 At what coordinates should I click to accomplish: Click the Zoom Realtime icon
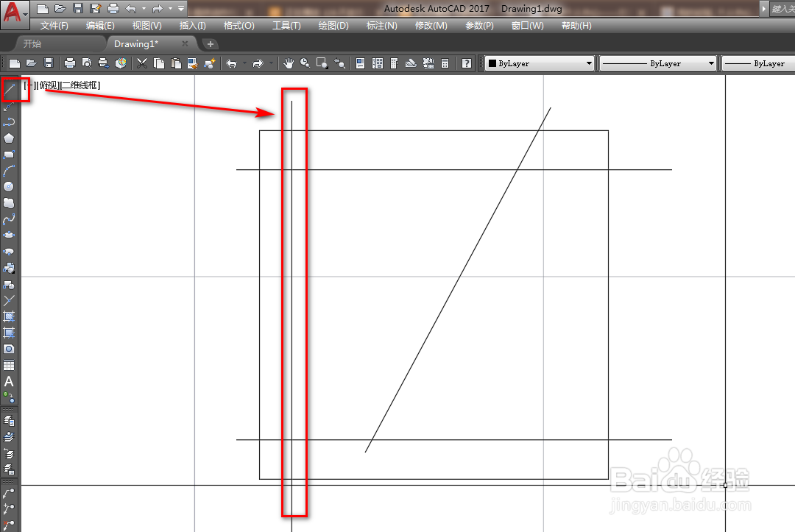(x=305, y=63)
